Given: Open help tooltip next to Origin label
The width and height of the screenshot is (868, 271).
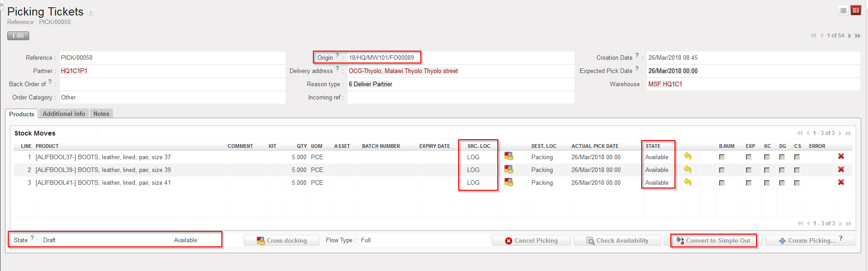Looking at the screenshot, I should 337,56.
